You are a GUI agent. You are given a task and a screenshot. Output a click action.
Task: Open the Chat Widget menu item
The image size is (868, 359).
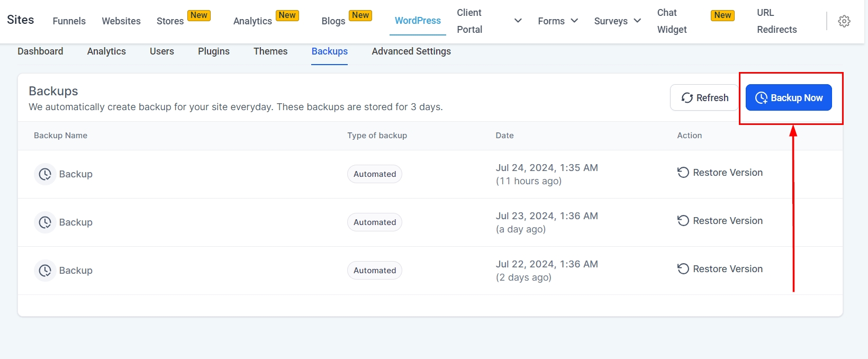tap(672, 21)
